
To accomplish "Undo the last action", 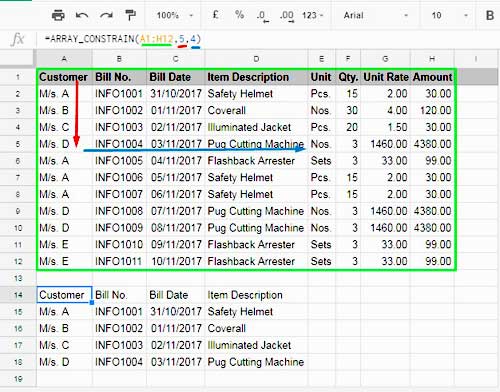I will point(82,15).
